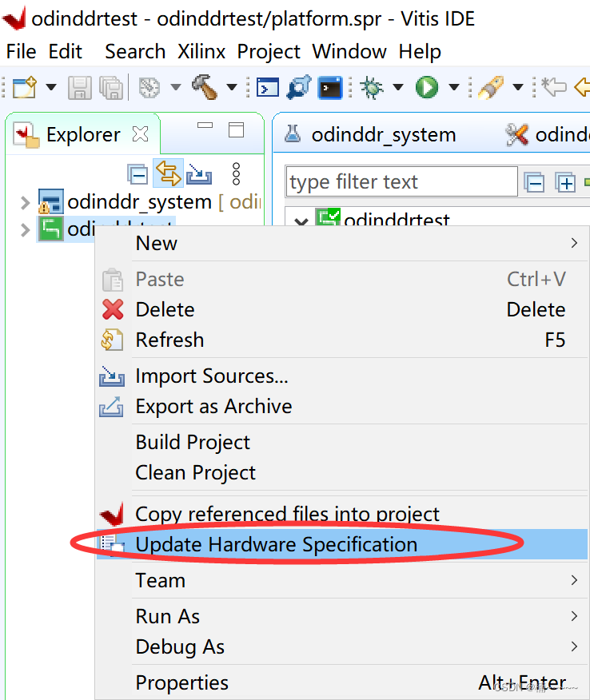The height and width of the screenshot is (700, 590).
Task: Choose Copy referenced files into project
Action: 341,514
